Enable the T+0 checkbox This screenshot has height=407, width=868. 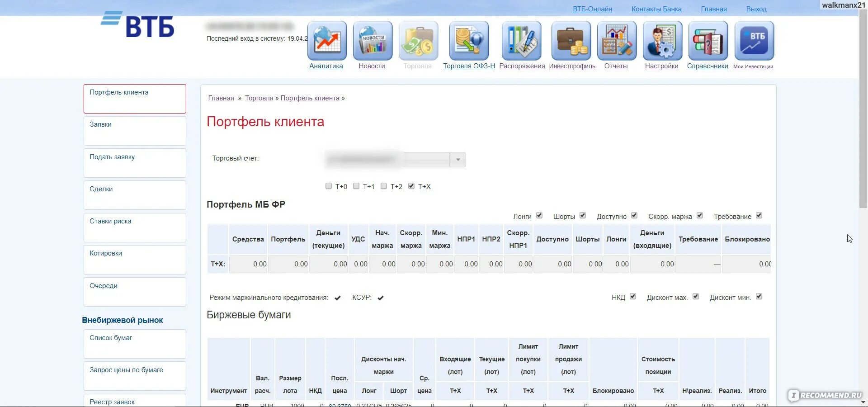pyautogui.click(x=329, y=186)
